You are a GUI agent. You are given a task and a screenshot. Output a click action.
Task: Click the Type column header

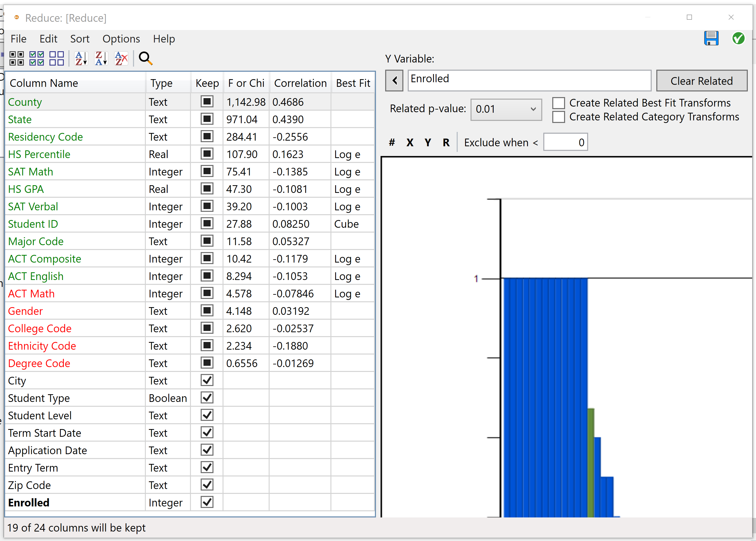[x=168, y=83]
